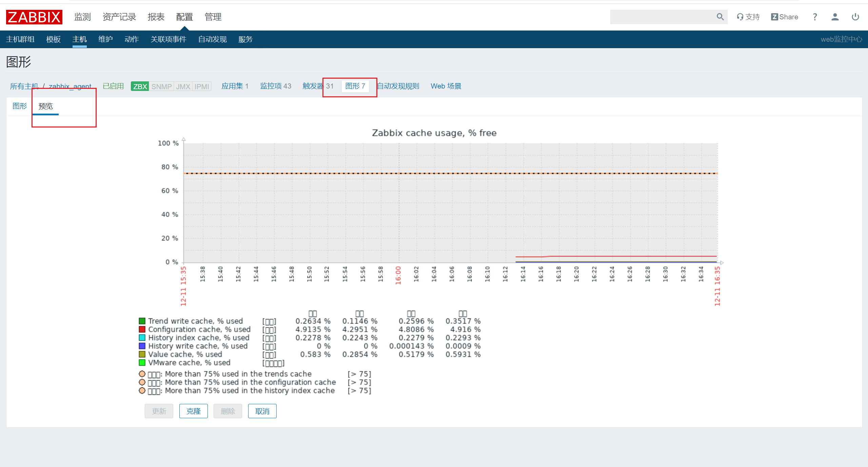
Task: Click the history index cache trigger circle marker
Action: [142, 390]
